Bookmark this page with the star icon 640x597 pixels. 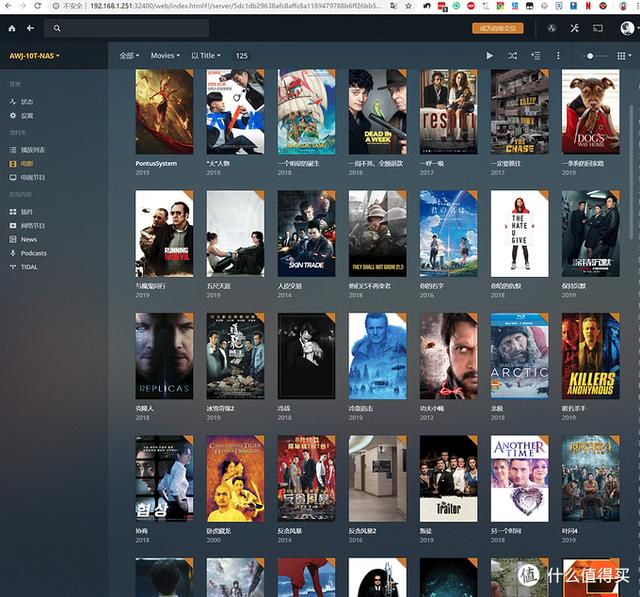coord(408,6)
